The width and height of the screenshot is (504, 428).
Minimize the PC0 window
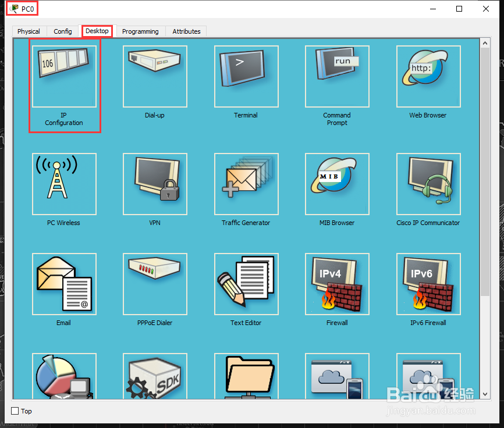[x=433, y=9]
